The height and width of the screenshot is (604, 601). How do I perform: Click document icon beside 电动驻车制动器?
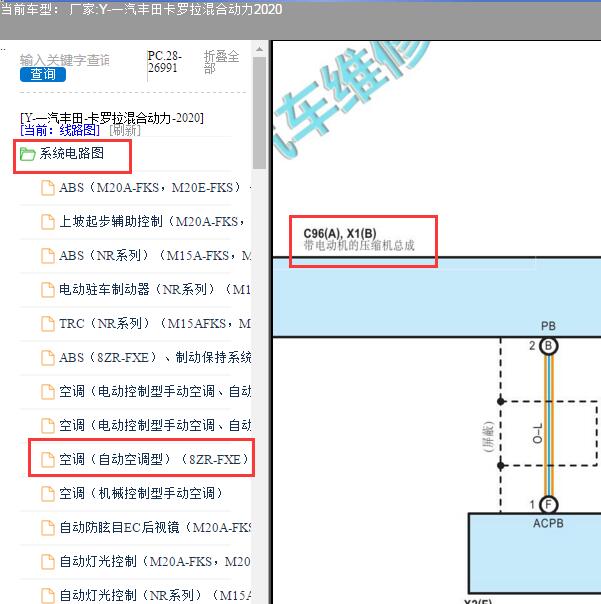tap(48, 290)
